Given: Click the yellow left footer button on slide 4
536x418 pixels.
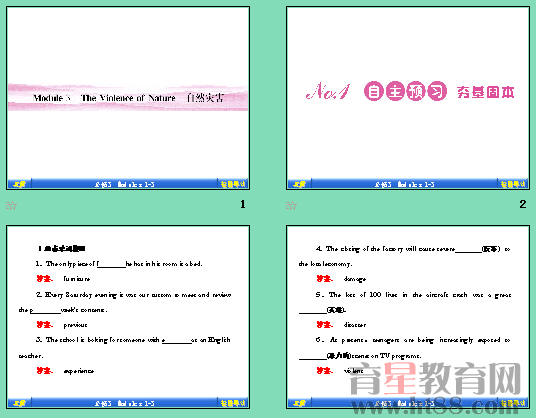Looking at the screenshot, I should pos(299,403).
